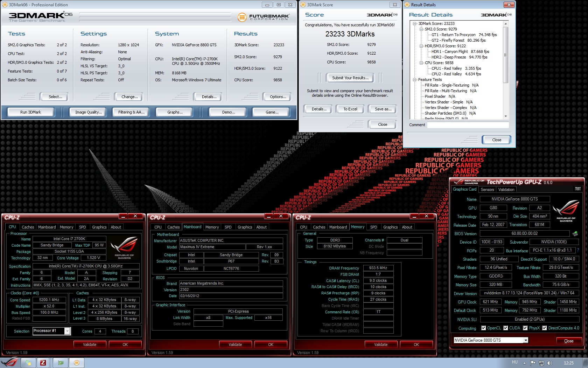Switch to the Sensors tab in GPU-Z
Viewport: 588px width, 368px height.
click(x=487, y=190)
